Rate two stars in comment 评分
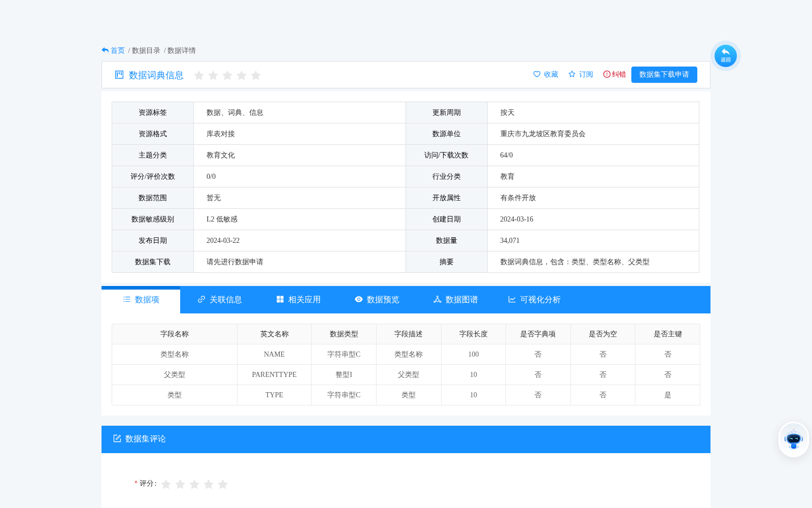Screen dimensions: 812x508 coord(180,484)
